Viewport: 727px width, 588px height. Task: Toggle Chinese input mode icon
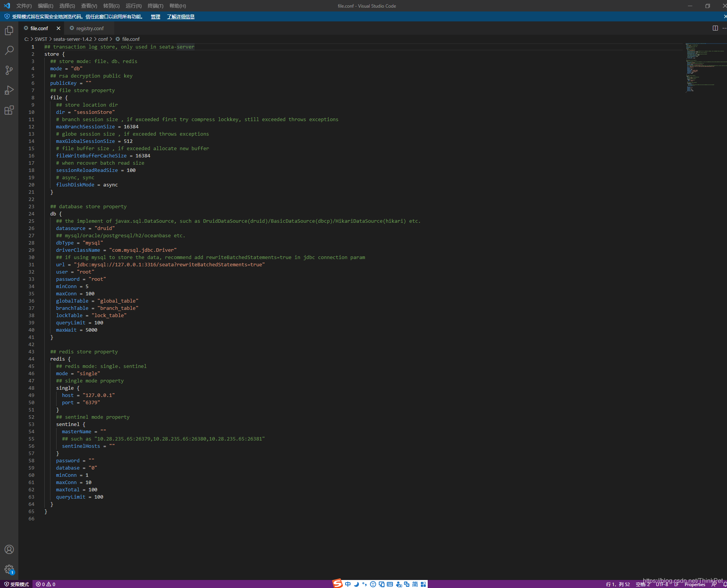(348, 584)
